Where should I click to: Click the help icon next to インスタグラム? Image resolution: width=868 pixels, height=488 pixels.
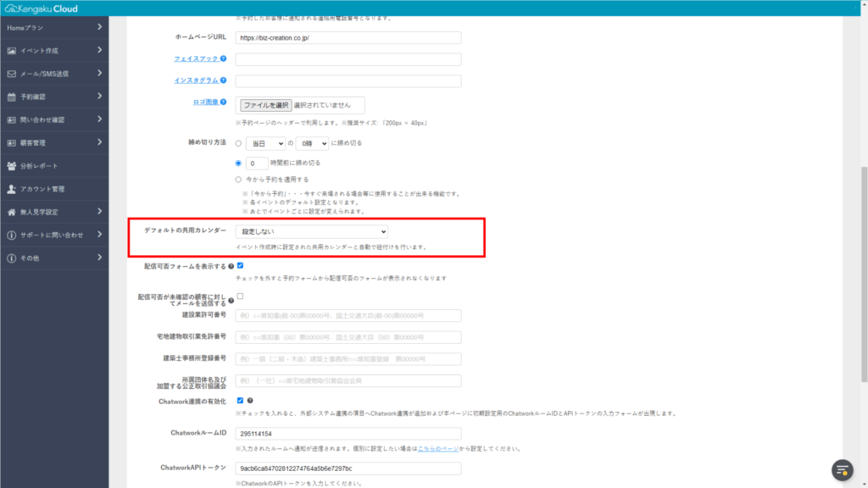coord(223,80)
